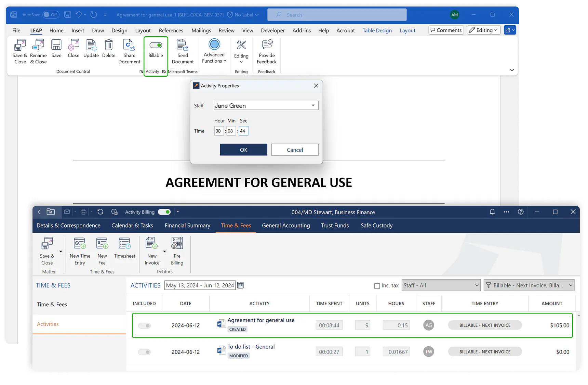Image resolution: width=588 pixels, height=385 pixels.
Task: Open the Mailings ribbon tab
Action: click(x=201, y=30)
